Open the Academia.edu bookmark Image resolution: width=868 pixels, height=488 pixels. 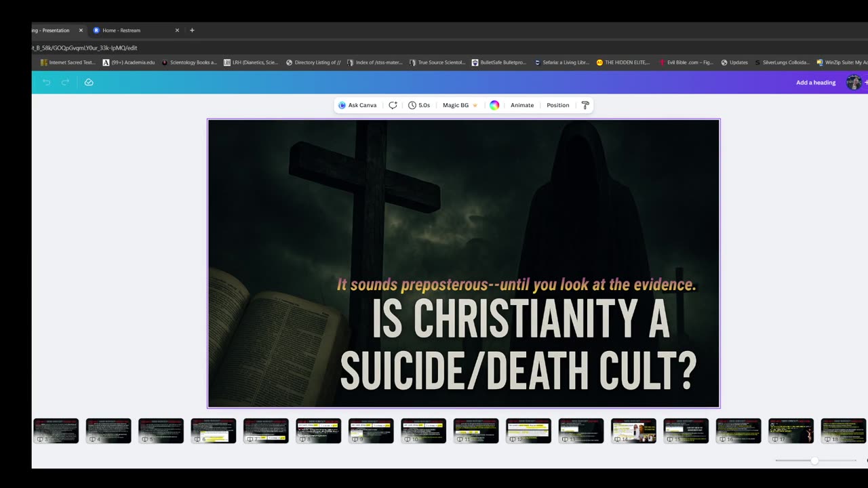pos(129,62)
